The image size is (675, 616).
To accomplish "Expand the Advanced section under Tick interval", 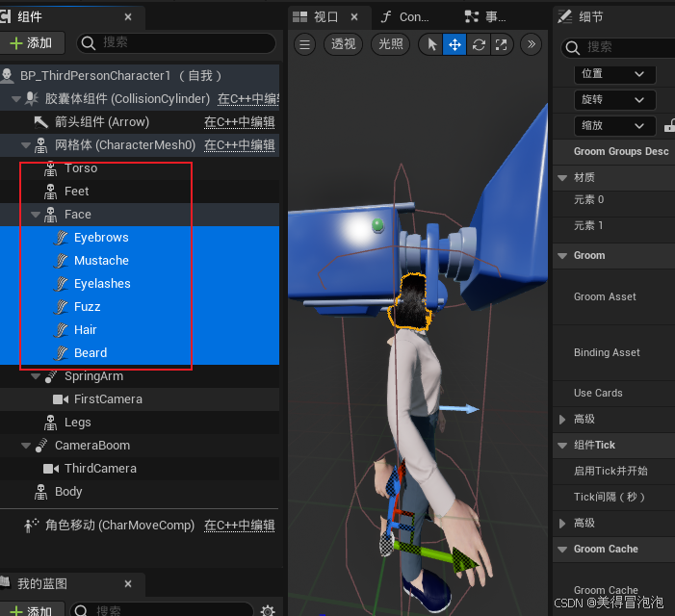I will click(562, 524).
